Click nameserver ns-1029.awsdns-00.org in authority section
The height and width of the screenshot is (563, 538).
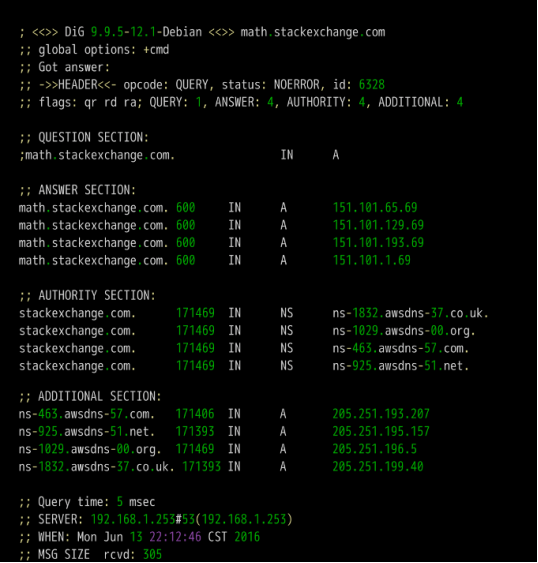[x=404, y=331]
